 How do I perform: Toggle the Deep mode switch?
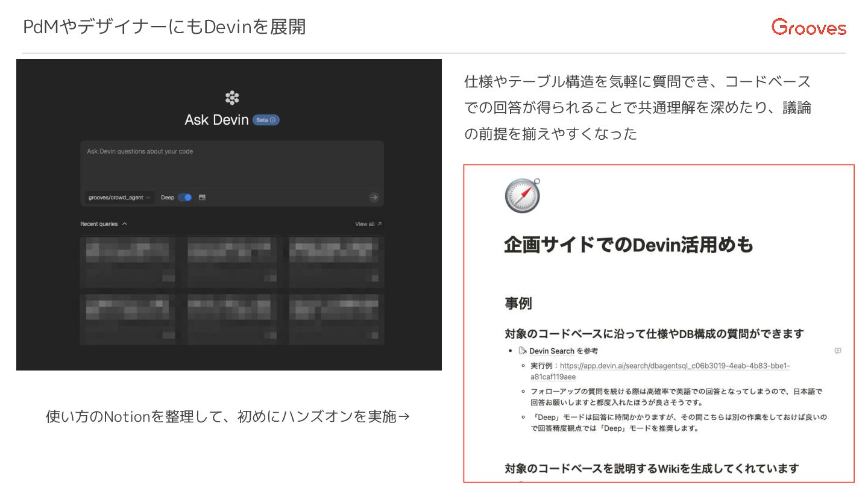185,198
